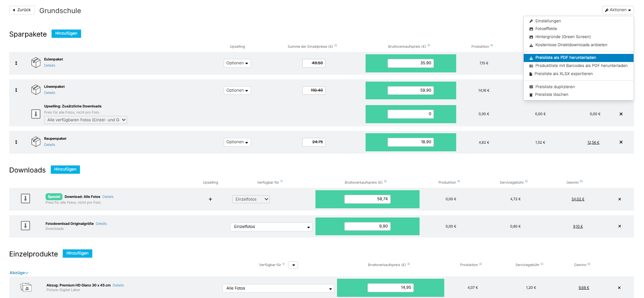Edit the Fotodownload Originalgröße price field 9,90

[x=368, y=226]
